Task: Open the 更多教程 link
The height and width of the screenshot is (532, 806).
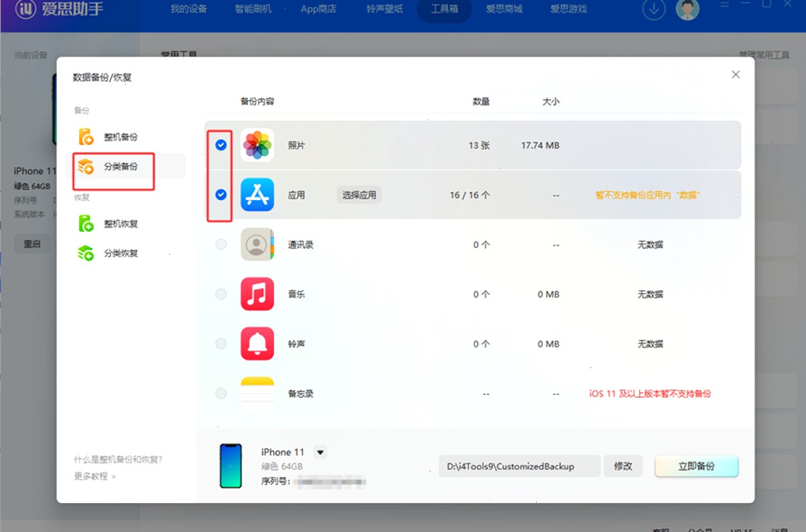Action: click(95, 476)
